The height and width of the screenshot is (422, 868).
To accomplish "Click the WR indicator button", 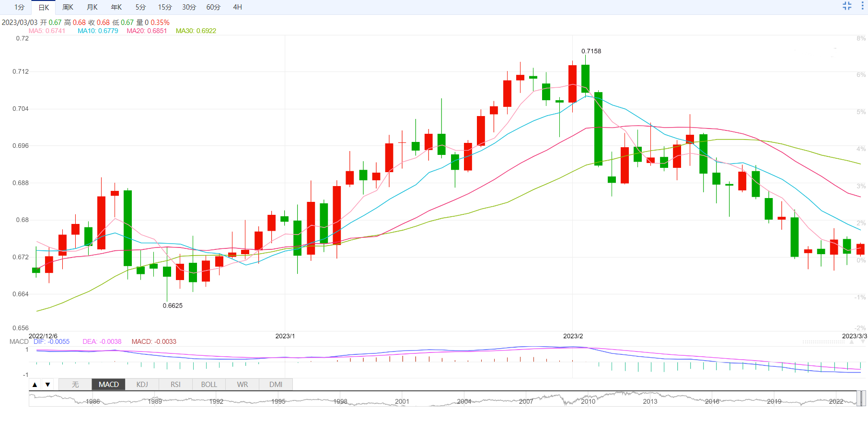I will tap(243, 385).
